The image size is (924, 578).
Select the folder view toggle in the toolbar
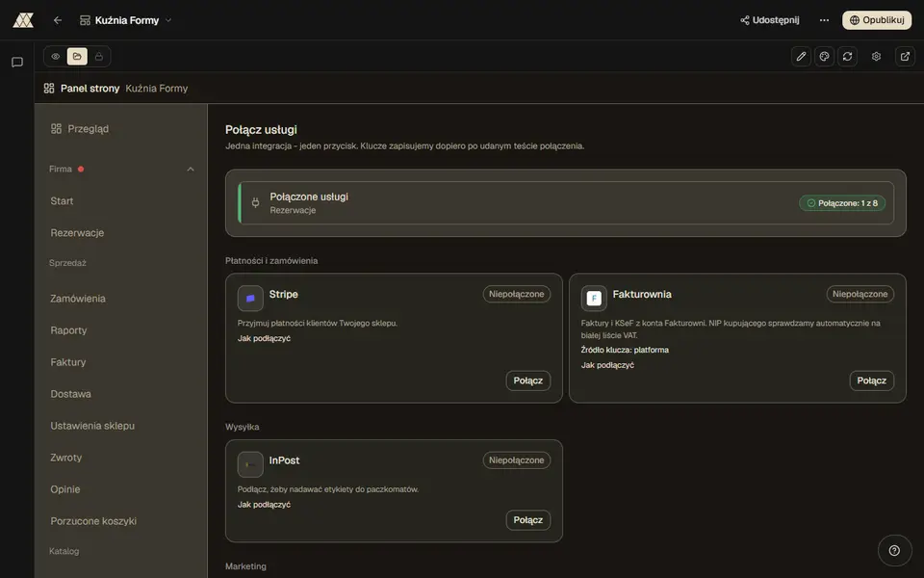(77, 57)
